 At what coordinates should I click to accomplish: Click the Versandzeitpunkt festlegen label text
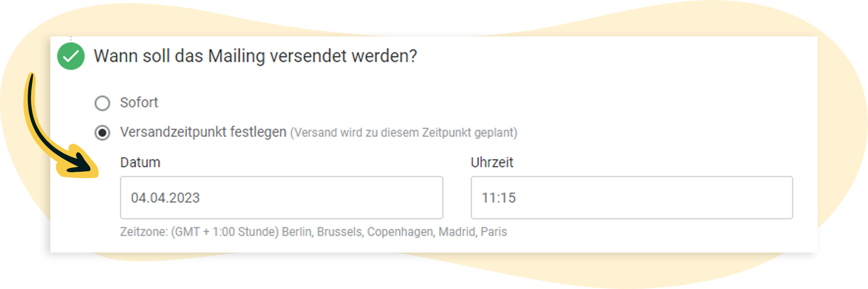(x=203, y=132)
